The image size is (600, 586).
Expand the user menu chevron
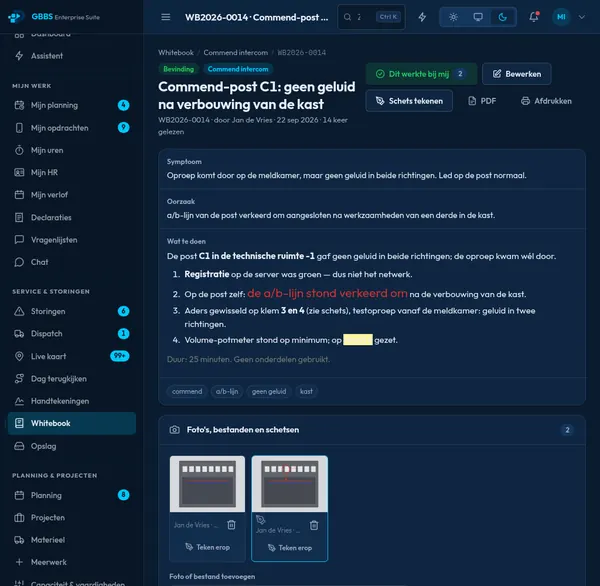click(582, 17)
